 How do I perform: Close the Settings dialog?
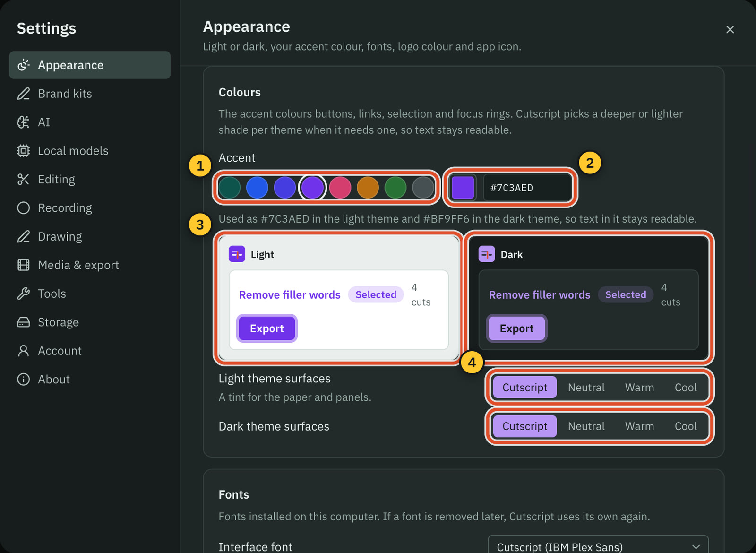730,29
